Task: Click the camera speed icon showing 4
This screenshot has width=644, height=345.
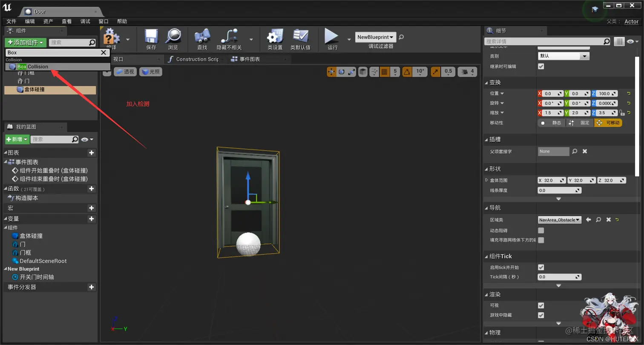Action: click(x=467, y=72)
